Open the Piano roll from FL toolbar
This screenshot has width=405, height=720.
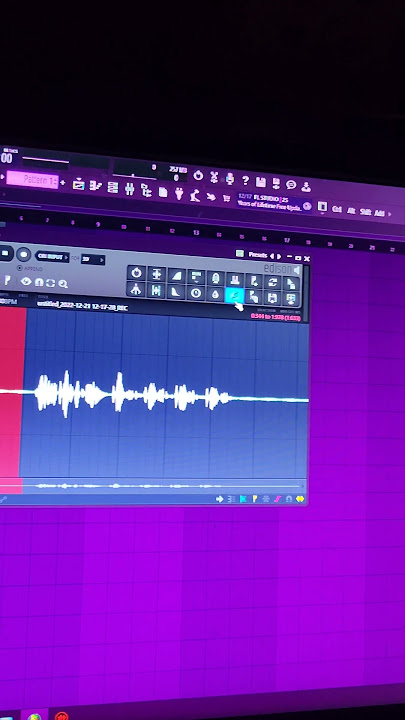click(96, 186)
